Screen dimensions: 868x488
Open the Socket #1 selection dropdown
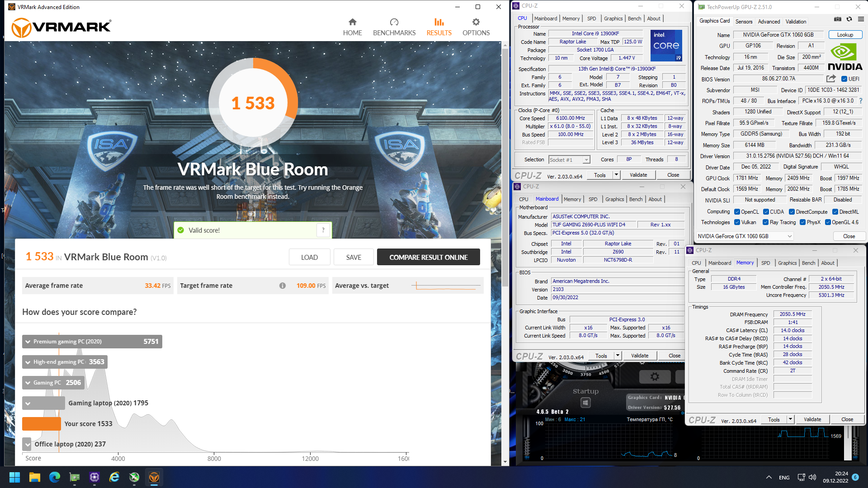click(x=569, y=160)
